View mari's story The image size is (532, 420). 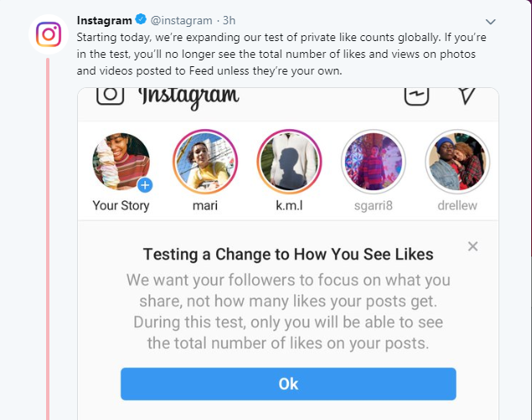205,162
